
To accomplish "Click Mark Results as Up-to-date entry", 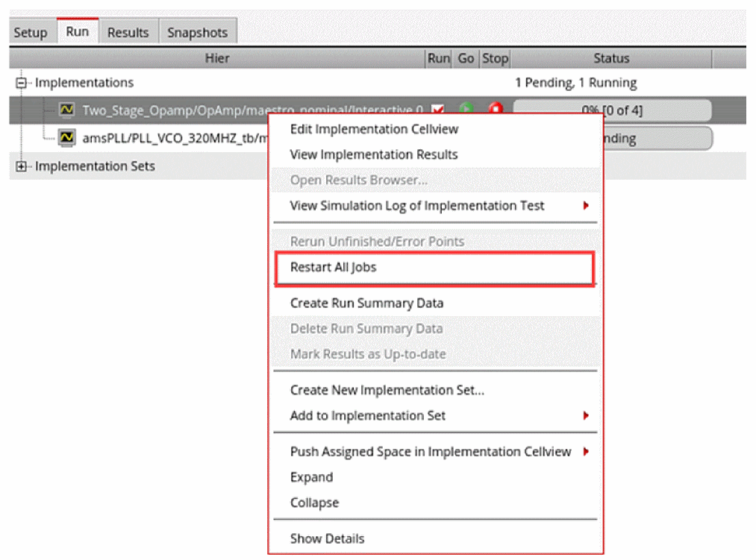I will tap(435, 354).
